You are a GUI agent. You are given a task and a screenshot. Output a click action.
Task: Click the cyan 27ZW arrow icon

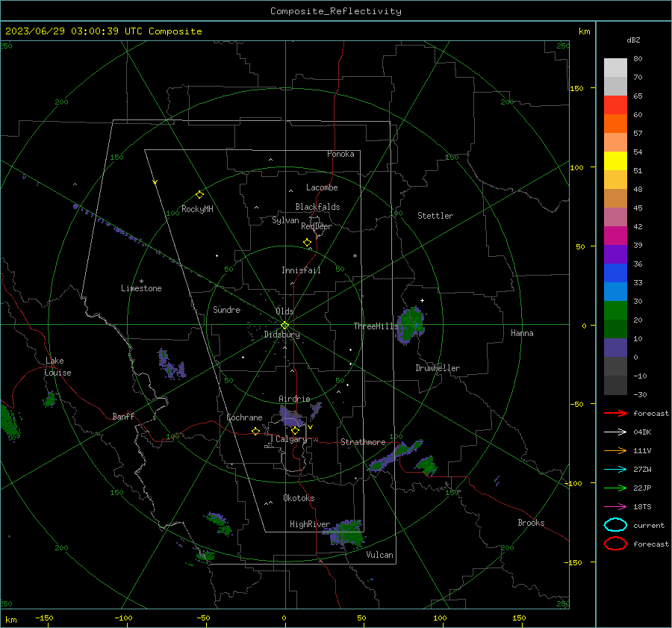click(615, 470)
